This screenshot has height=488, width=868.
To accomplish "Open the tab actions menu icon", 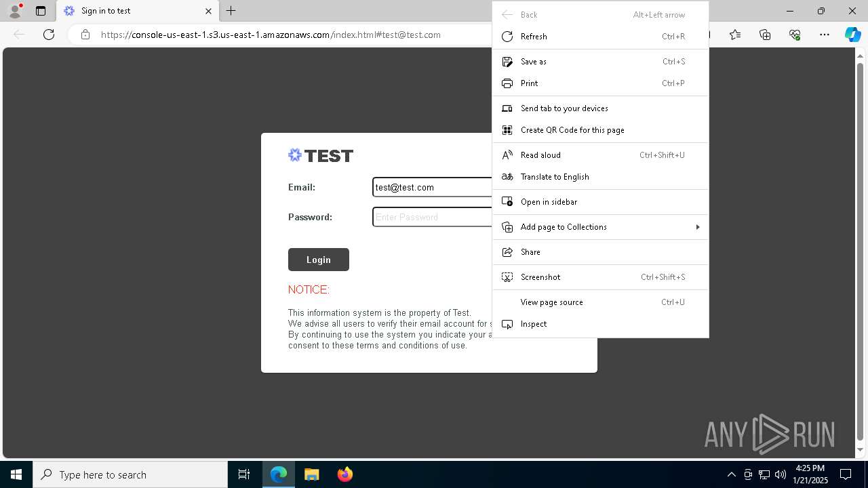I will [x=41, y=11].
